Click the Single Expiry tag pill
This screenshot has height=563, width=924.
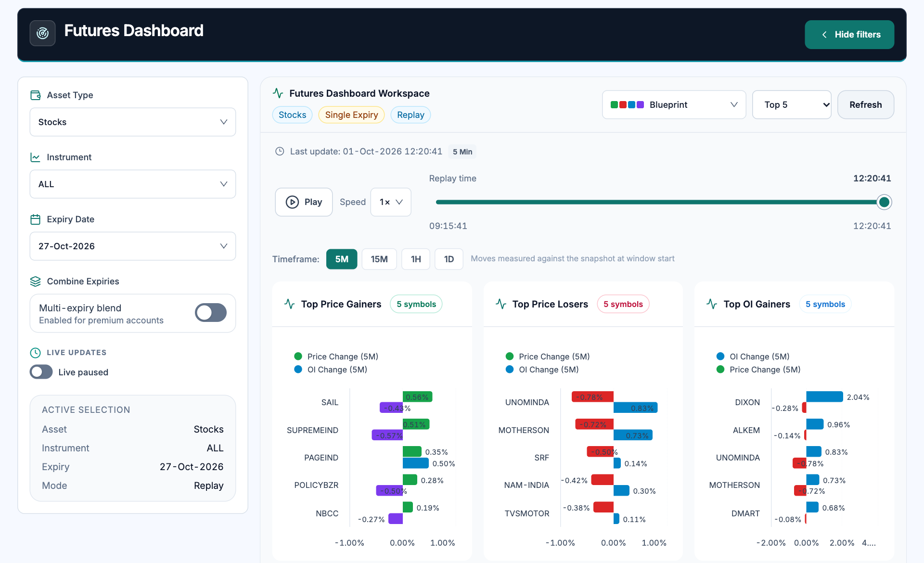point(351,115)
